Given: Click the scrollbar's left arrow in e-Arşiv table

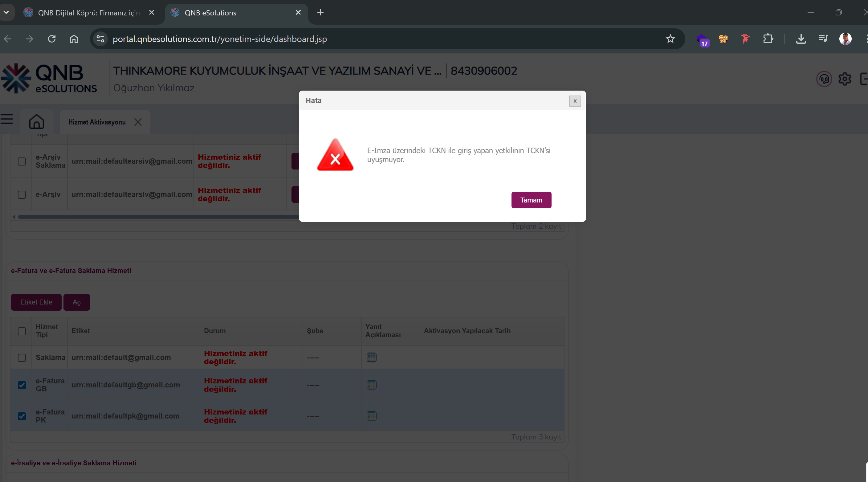Looking at the screenshot, I should [x=14, y=217].
